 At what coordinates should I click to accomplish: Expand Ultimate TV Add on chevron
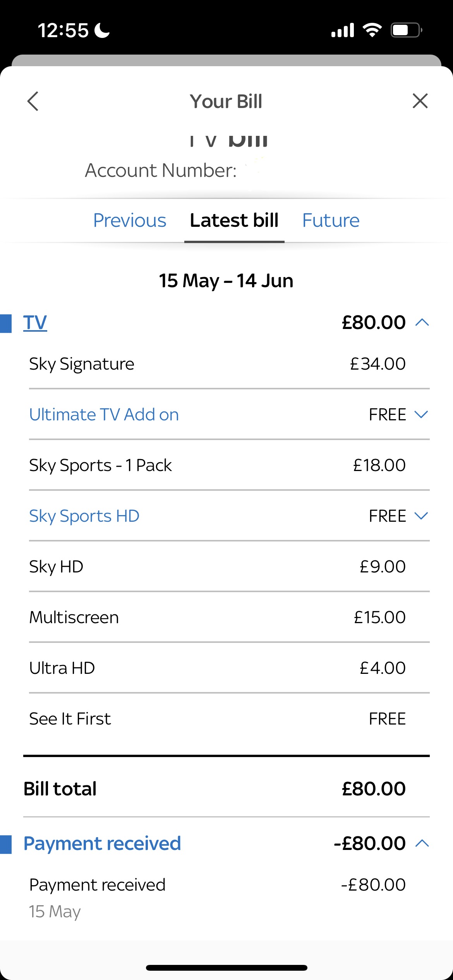[x=421, y=415]
